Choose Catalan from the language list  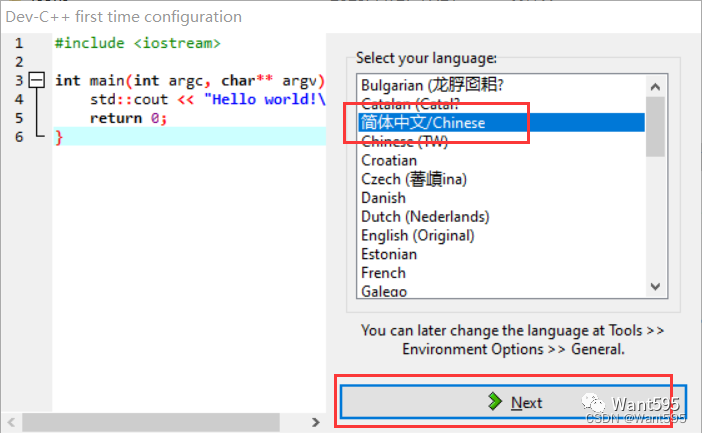click(501, 104)
